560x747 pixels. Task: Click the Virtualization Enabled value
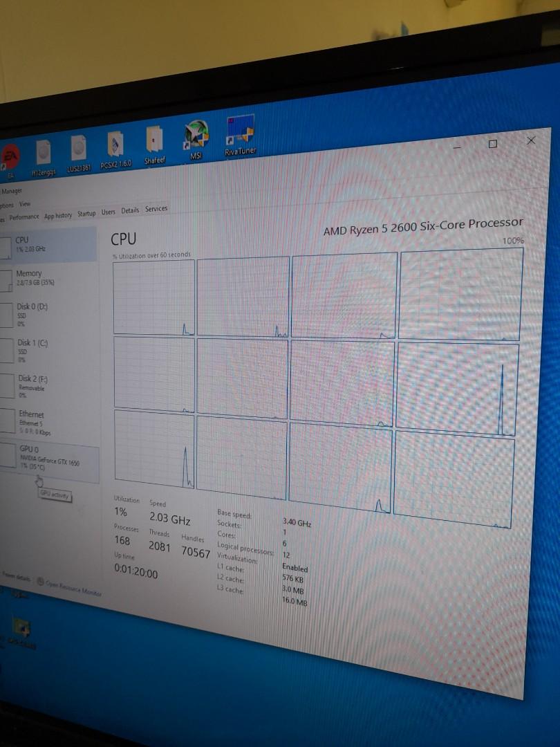(295, 568)
